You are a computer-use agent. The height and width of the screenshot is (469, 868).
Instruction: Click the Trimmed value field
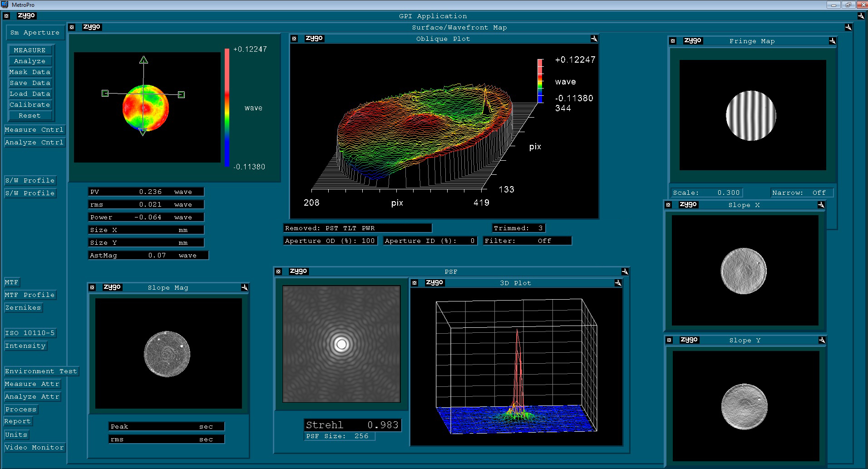[518, 228]
